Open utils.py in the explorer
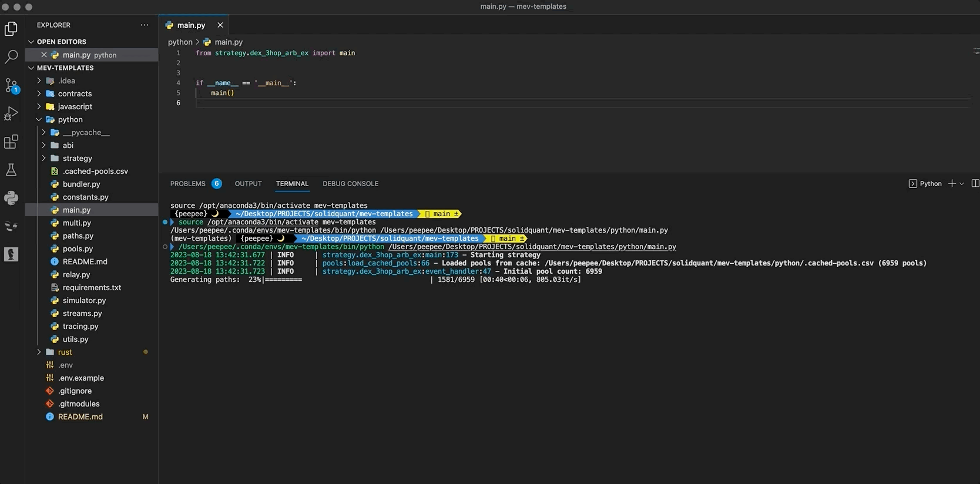 (x=92, y=339)
